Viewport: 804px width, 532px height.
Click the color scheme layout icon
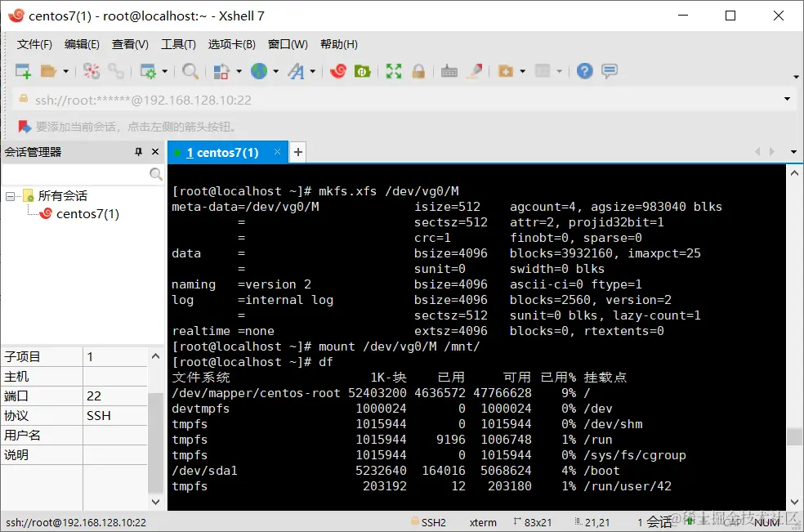coord(221,71)
